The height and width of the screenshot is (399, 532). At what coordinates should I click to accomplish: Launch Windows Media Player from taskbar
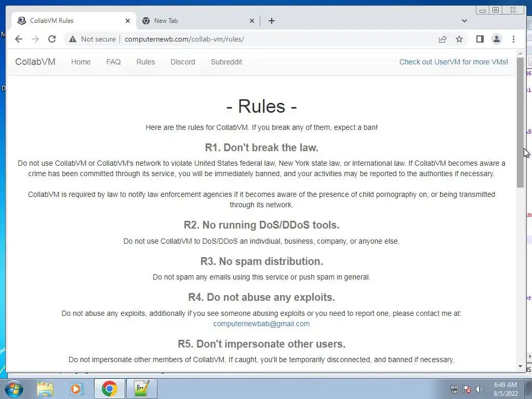77,389
